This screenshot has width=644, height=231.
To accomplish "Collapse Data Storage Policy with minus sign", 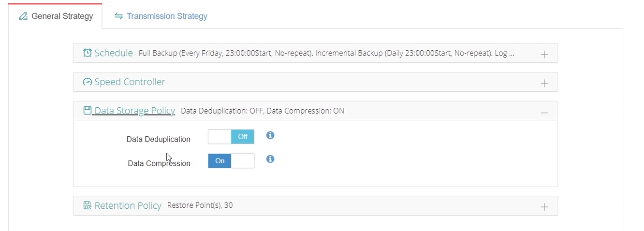I will [x=544, y=112].
